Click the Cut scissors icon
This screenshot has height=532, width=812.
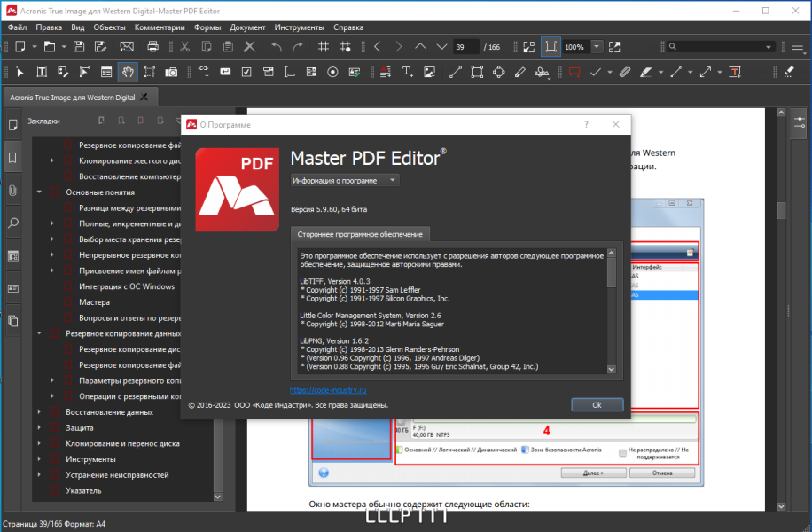[x=184, y=47]
